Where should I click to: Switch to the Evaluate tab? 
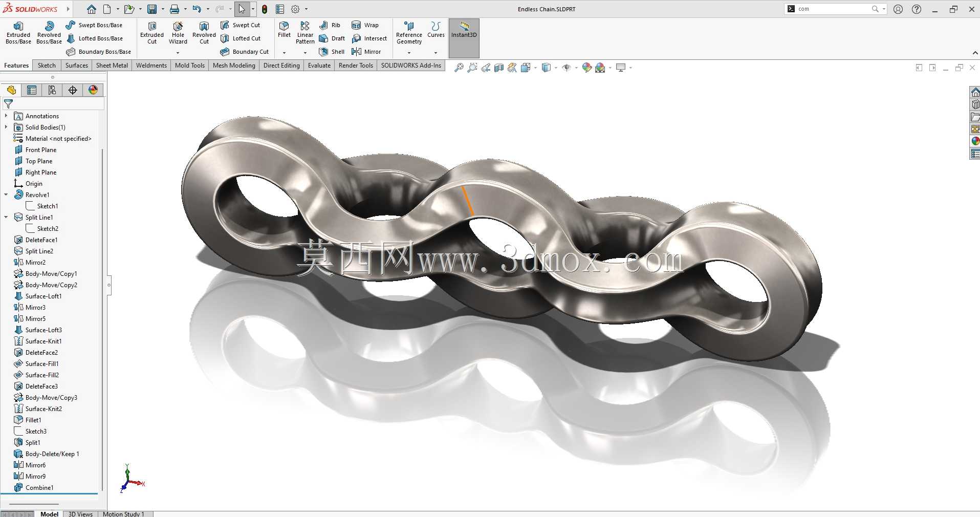[319, 66]
